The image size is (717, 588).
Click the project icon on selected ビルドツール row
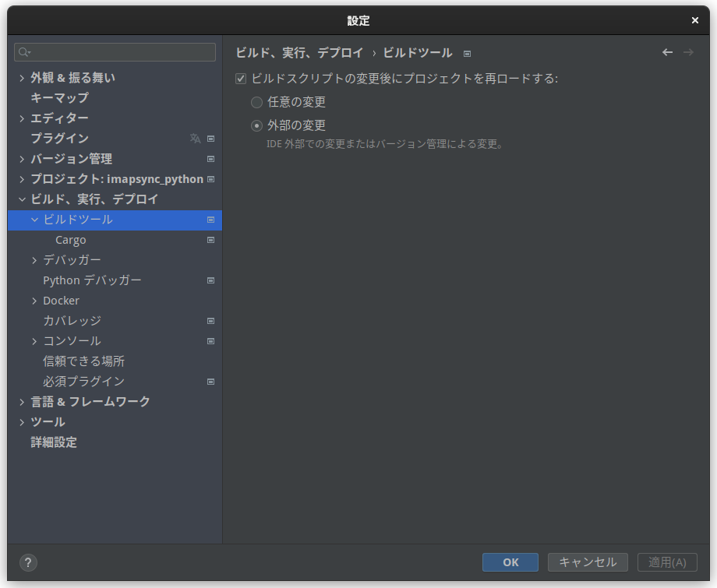click(210, 220)
